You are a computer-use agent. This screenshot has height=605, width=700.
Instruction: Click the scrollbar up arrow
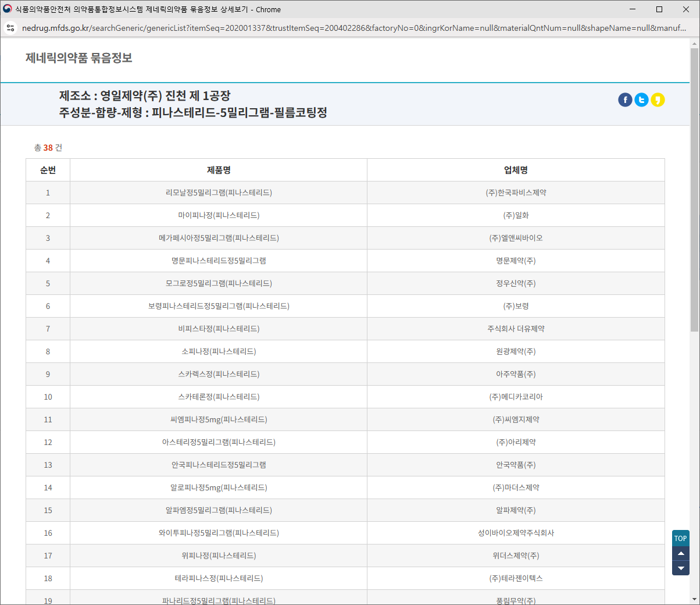click(x=695, y=44)
